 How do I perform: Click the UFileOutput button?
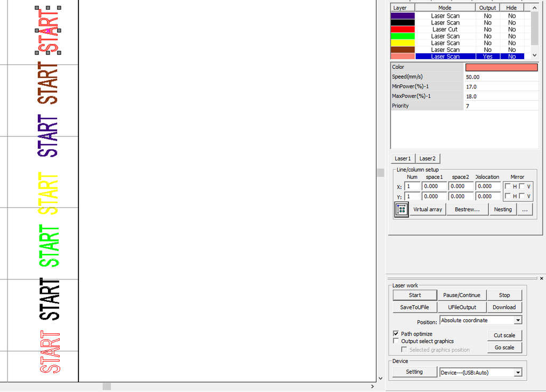pos(462,307)
